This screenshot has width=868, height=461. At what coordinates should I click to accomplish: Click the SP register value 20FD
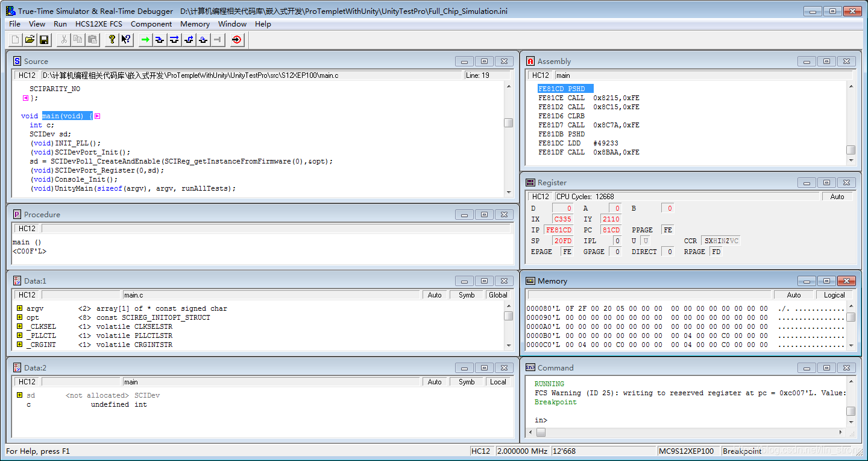[562, 241]
